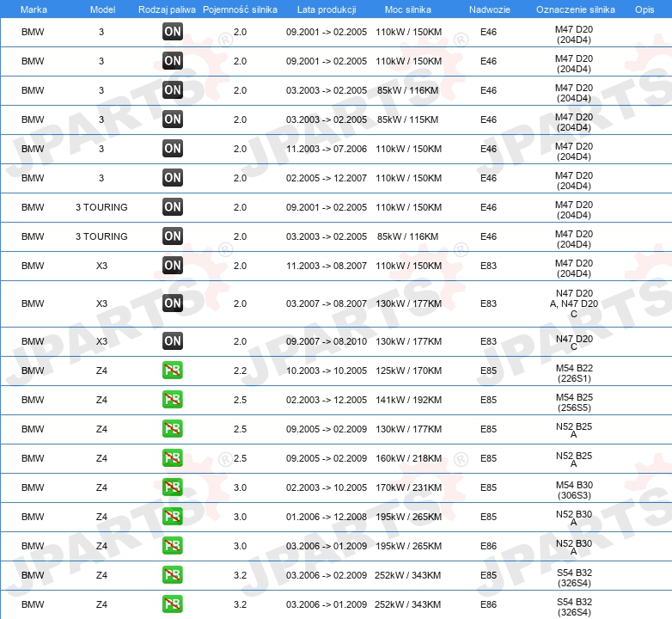Screen dimensions: 672x619
Task: Select 3 TOURING model in the 110kW row
Action: point(101,207)
